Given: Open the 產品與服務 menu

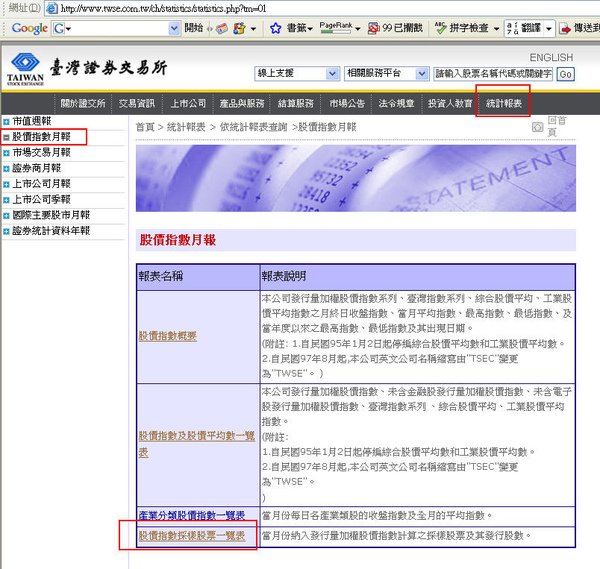Looking at the screenshot, I should [242, 103].
